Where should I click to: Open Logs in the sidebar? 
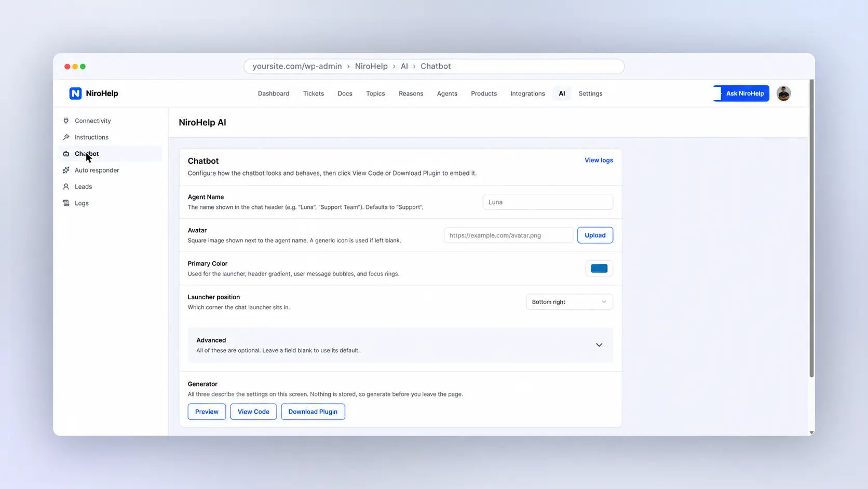coord(82,203)
